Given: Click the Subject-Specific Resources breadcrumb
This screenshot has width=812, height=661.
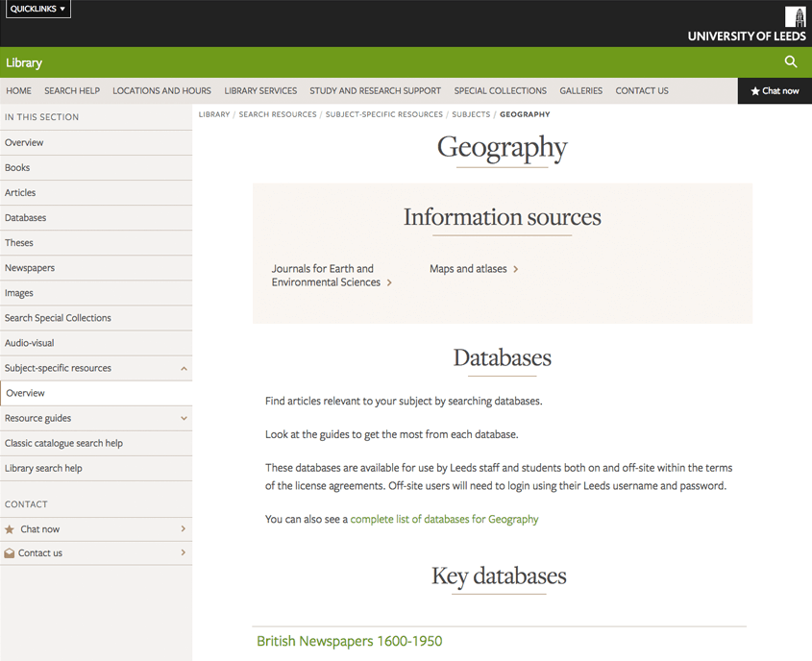Looking at the screenshot, I should (384, 114).
